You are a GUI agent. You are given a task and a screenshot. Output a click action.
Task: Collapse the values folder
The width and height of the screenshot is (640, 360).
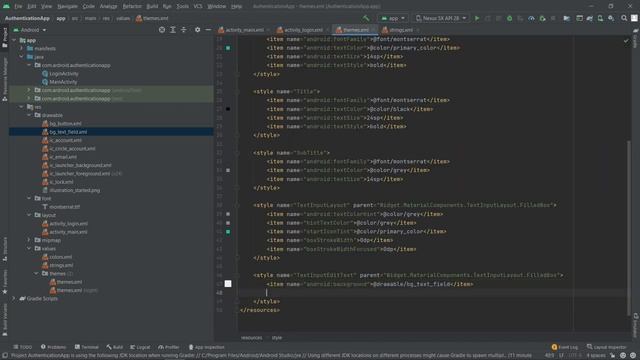pos(29,248)
